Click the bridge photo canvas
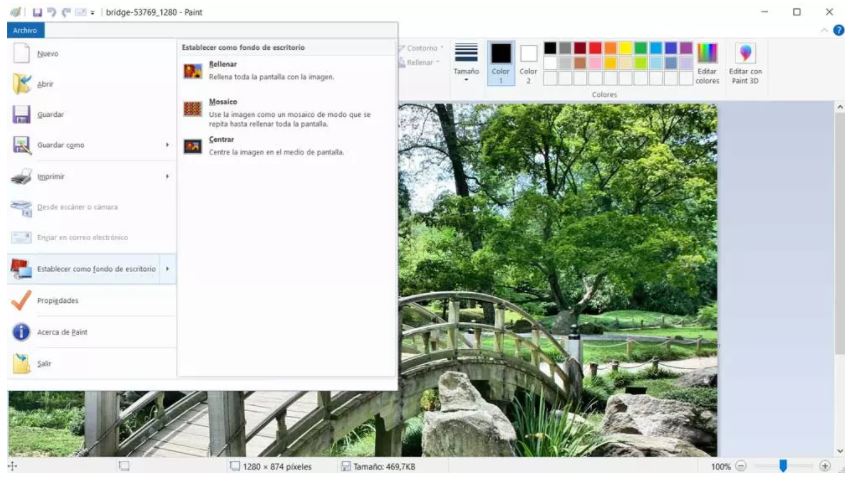857x485 pixels. pos(557,280)
